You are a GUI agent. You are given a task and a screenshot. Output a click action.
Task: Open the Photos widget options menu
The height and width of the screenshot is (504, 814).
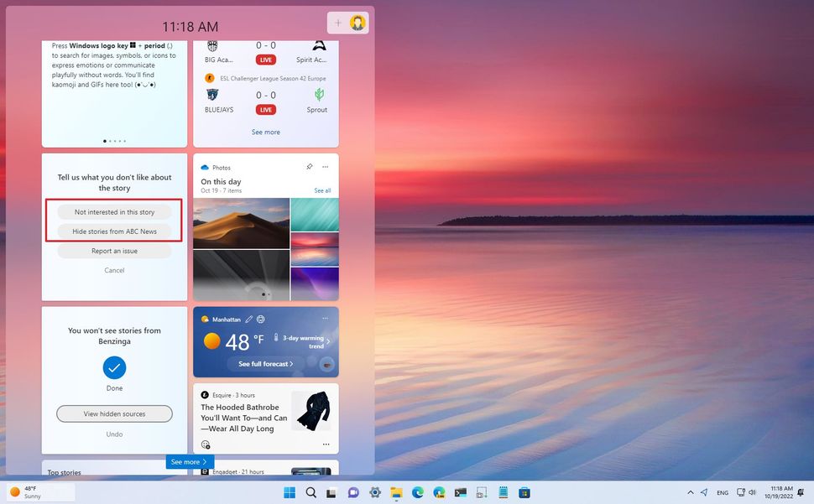tap(326, 166)
